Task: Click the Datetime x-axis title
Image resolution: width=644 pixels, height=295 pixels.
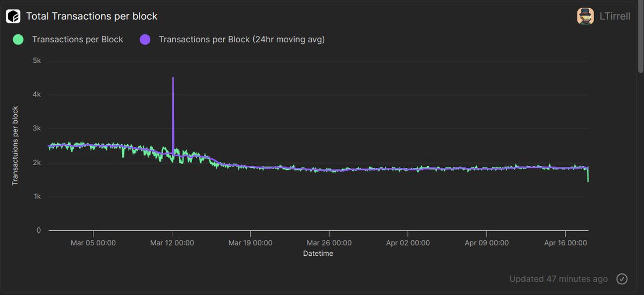Action: (318, 253)
